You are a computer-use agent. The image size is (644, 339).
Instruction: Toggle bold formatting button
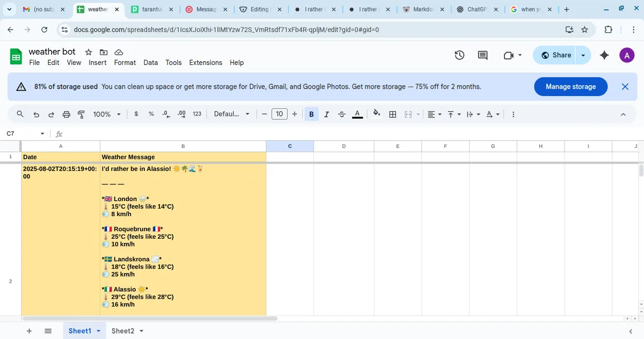(311, 114)
